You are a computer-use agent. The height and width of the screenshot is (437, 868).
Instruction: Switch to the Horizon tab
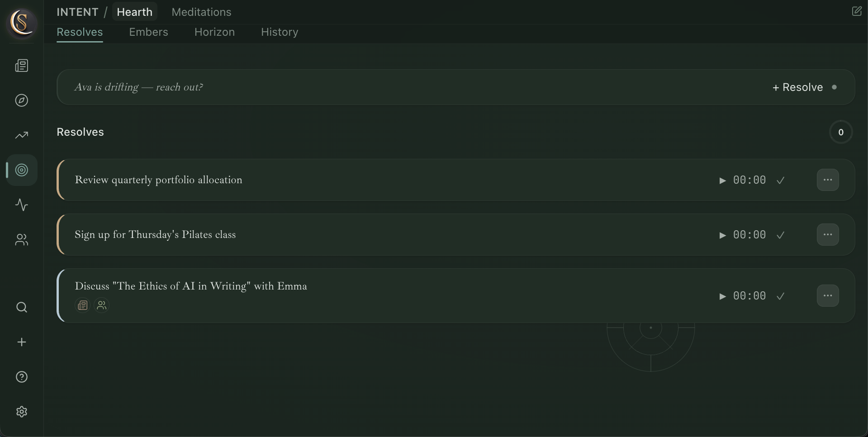pos(214,32)
